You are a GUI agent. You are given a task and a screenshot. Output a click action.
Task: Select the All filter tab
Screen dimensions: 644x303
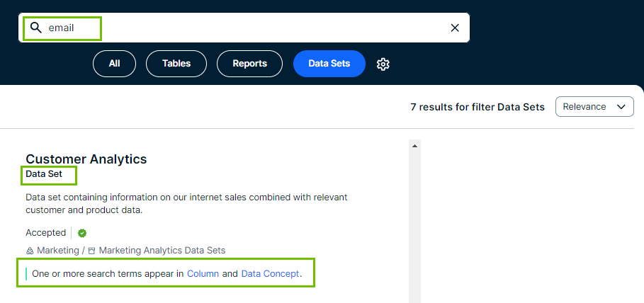coord(114,64)
